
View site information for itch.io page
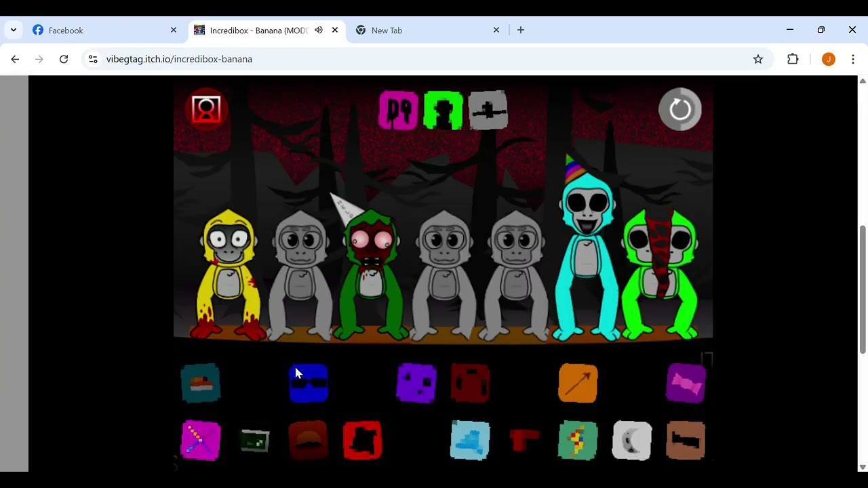click(x=93, y=60)
